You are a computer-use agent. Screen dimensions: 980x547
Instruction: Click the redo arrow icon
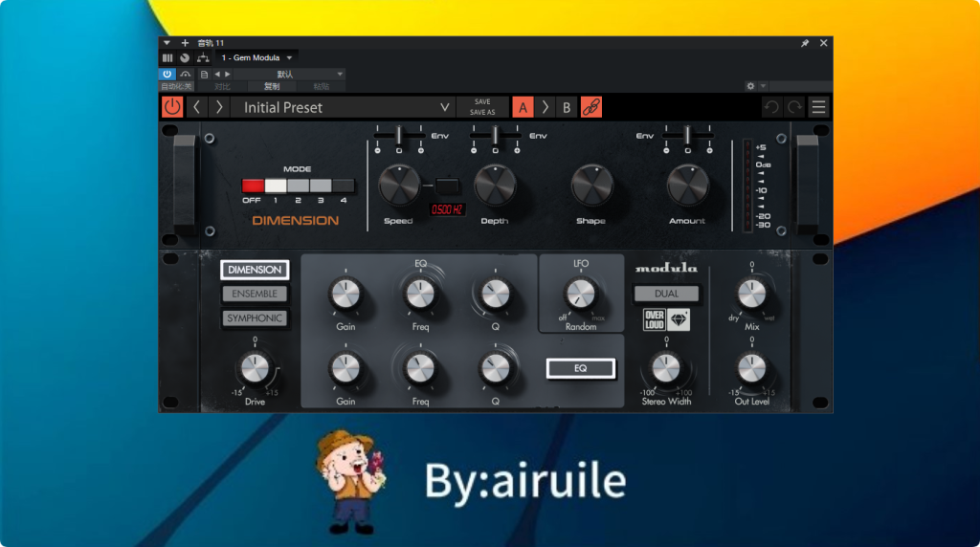pyautogui.click(x=794, y=107)
